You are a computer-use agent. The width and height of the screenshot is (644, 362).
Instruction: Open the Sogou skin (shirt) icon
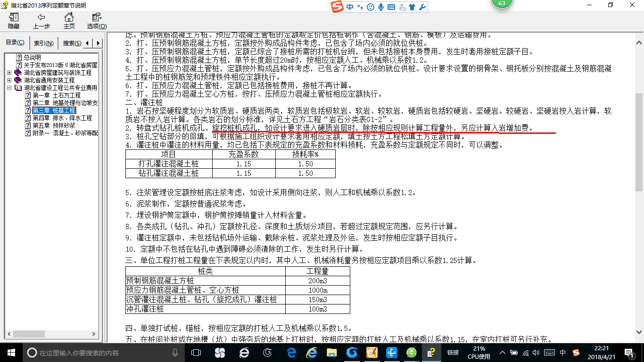tap(413, 7)
